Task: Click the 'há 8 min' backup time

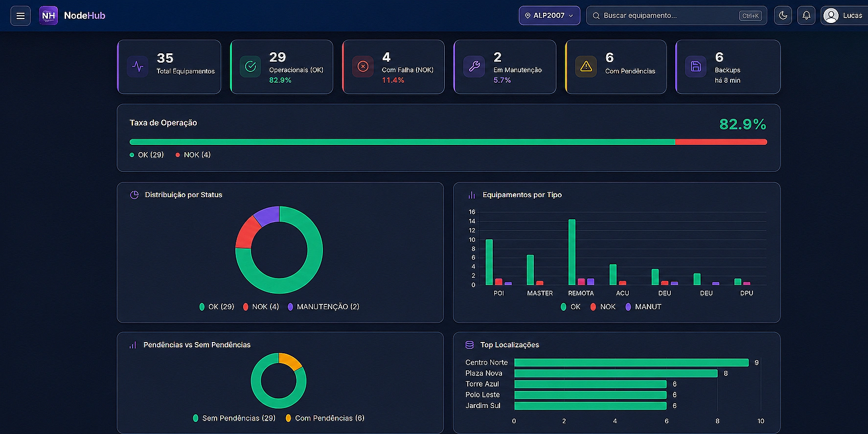Action: pos(727,80)
